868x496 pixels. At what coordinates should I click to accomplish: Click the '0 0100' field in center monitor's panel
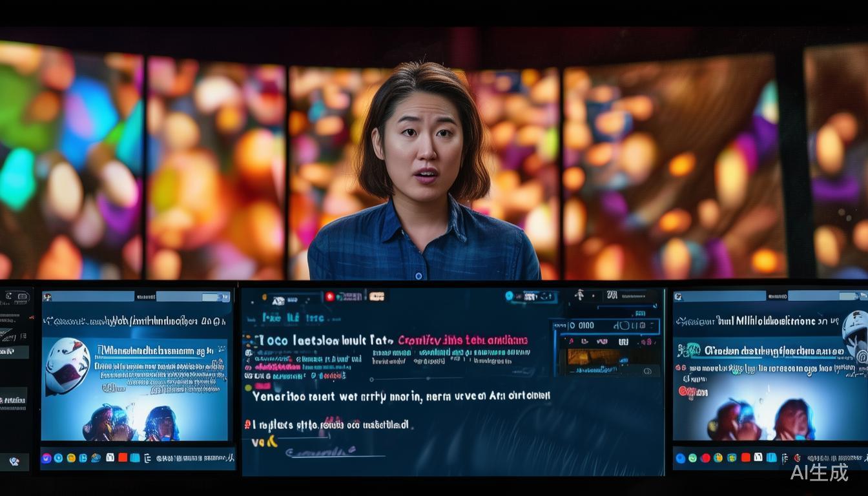click(x=606, y=326)
